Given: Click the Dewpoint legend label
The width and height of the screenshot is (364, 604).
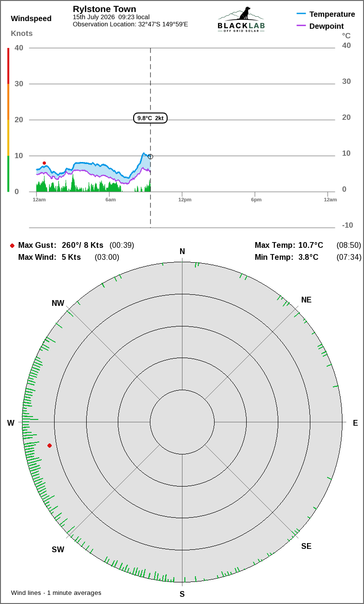Looking at the screenshot, I should pyautogui.click(x=327, y=26).
